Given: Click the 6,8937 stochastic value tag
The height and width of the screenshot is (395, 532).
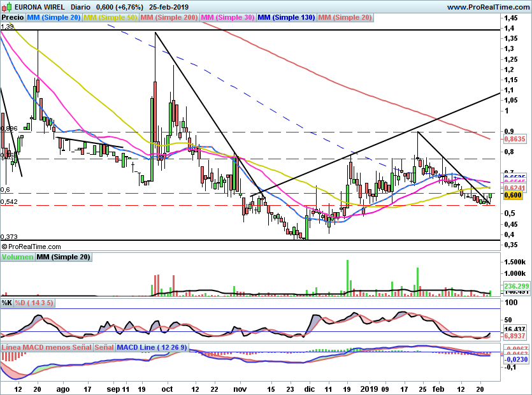Looking at the screenshot, I should pyautogui.click(x=514, y=336).
